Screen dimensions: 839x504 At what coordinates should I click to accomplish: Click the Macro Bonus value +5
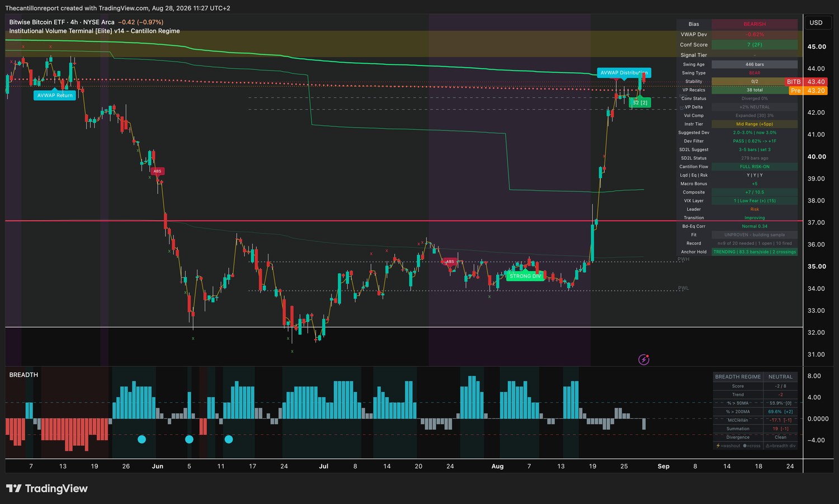(755, 183)
